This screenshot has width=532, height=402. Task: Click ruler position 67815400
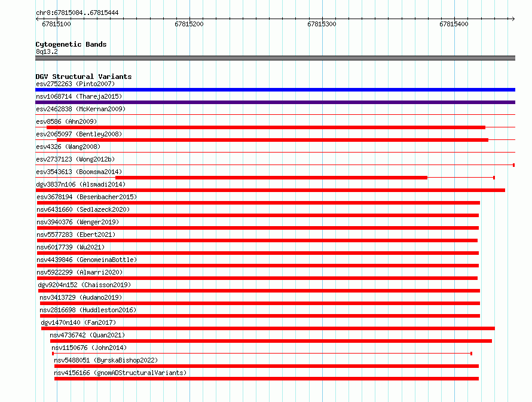454,24
